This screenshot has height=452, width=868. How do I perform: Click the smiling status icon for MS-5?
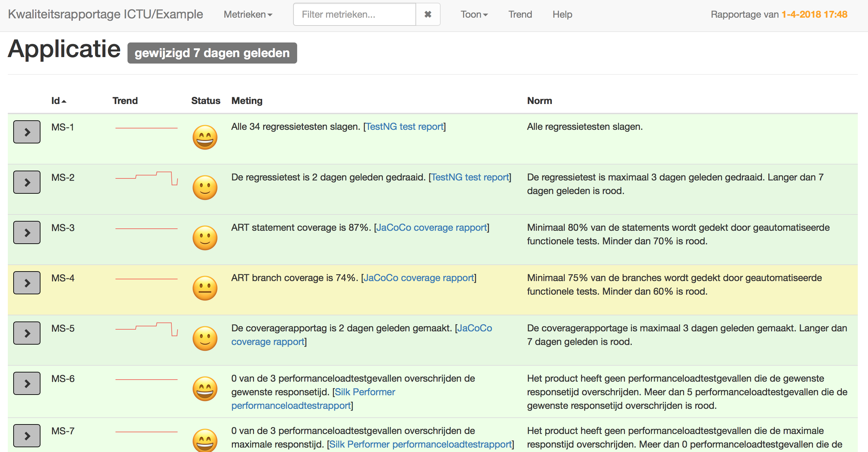[x=205, y=338]
